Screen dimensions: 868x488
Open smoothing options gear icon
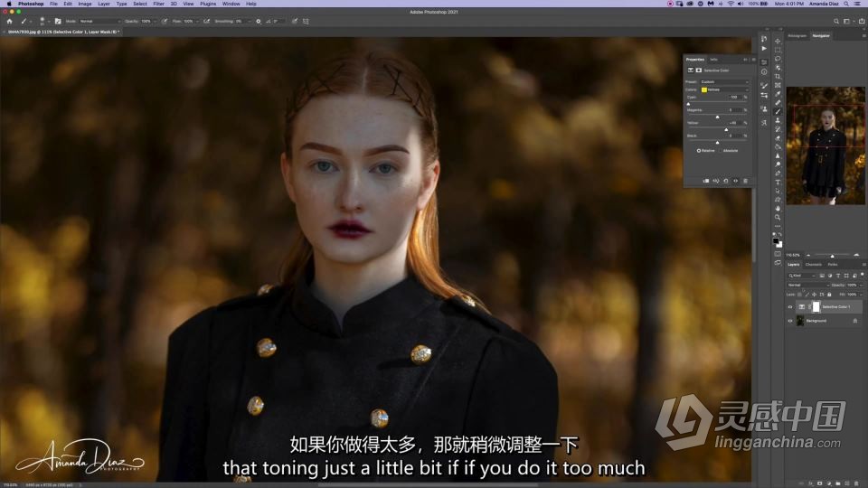[259, 21]
